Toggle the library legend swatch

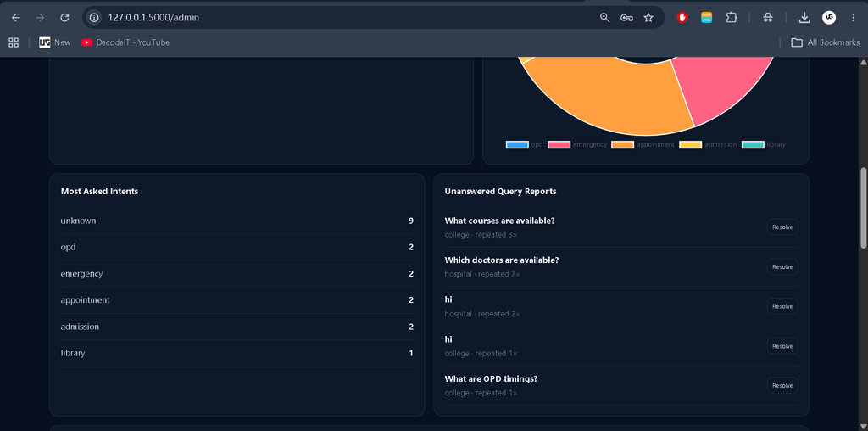pyautogui.click(x=753, y=144)
